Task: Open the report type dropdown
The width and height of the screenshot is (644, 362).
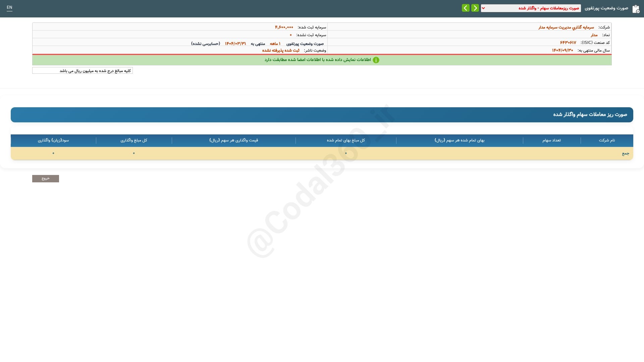Action: tap(531, 8)
